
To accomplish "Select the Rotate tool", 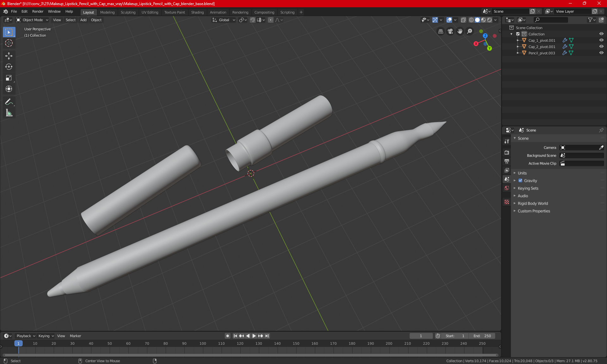I will pyautogui.click(x=9, y=67).
